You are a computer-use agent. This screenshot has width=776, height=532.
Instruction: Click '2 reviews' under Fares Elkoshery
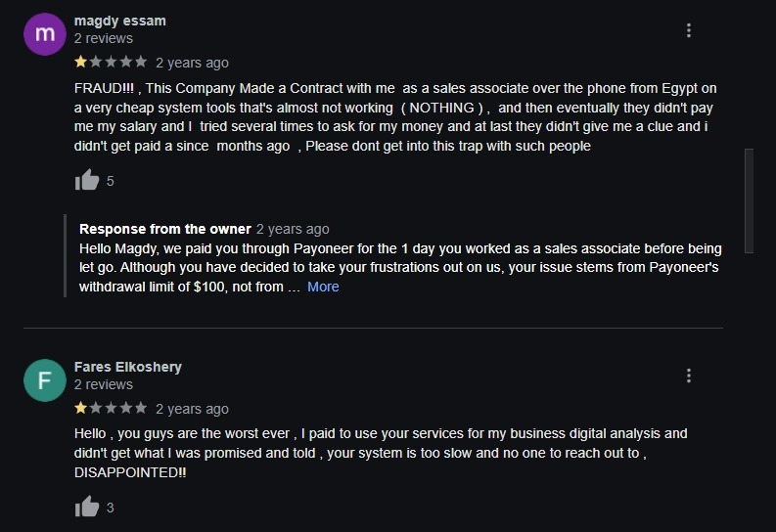tap(103, 384)
